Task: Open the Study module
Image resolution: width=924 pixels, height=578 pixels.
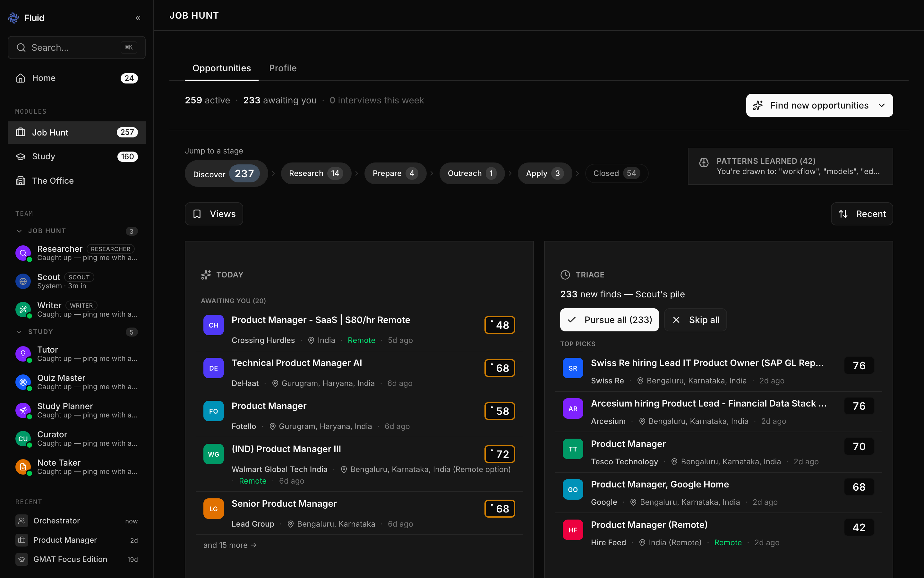Action: pyautogui.click(x=76, y=156)
